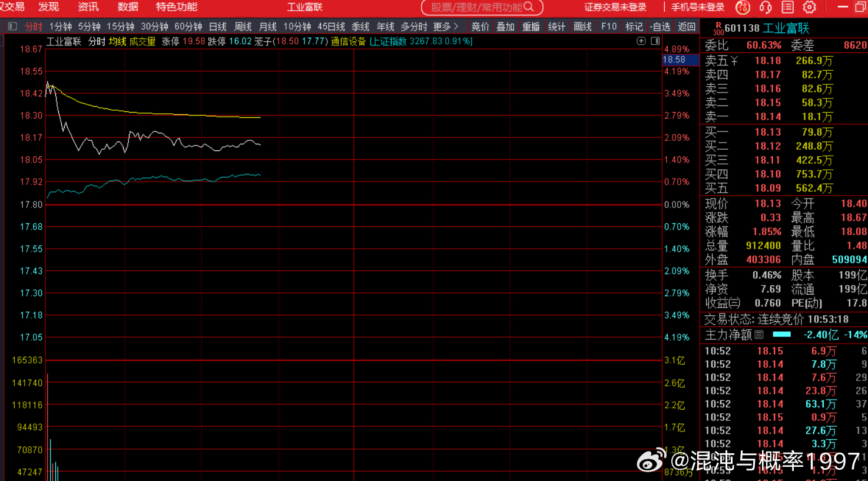Click the small icon beside 收益
Screen dimensions: 868x481
735,303
